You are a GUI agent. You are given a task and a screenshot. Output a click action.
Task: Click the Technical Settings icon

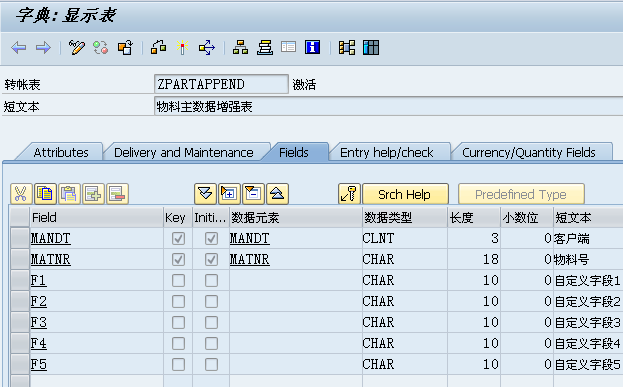tap(347, 48)
